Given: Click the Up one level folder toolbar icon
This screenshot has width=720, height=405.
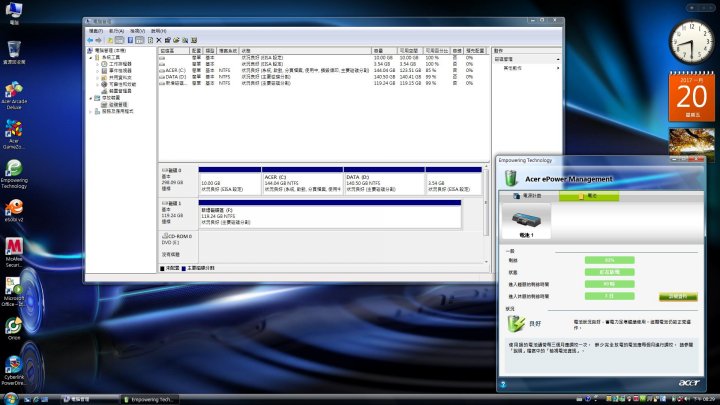Looking at the screenshot, I should pos(110,40).
